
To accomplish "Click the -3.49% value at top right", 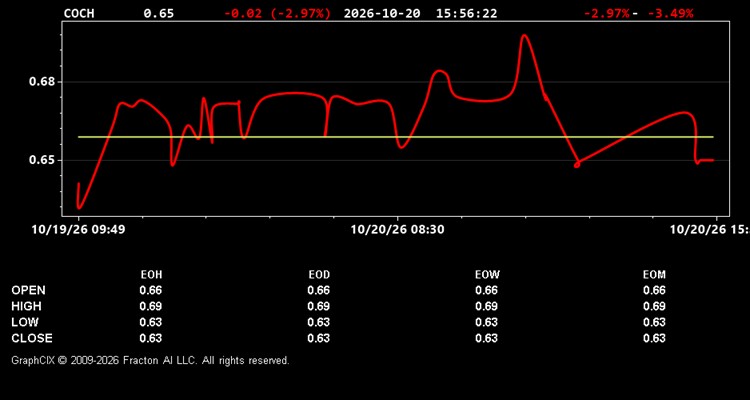I will point(670,13).
